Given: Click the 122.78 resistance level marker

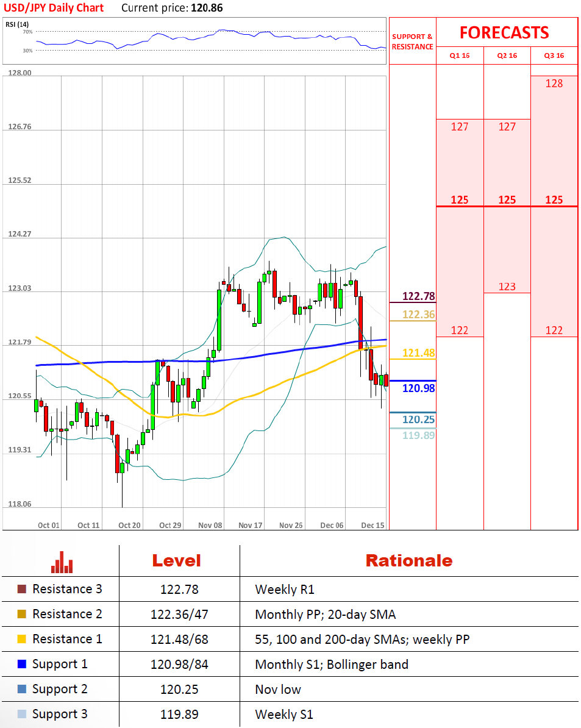Looking at the screenshot, I should click(419, 296).
